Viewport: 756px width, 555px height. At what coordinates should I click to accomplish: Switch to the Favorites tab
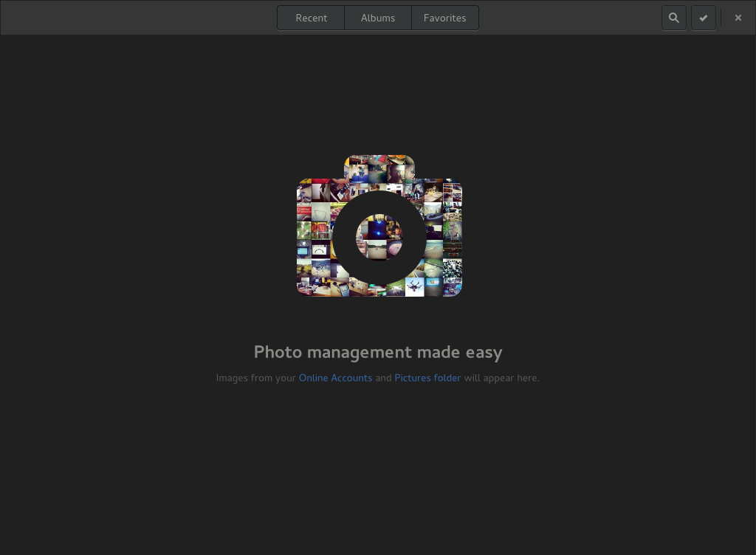[x=445, y=18]
